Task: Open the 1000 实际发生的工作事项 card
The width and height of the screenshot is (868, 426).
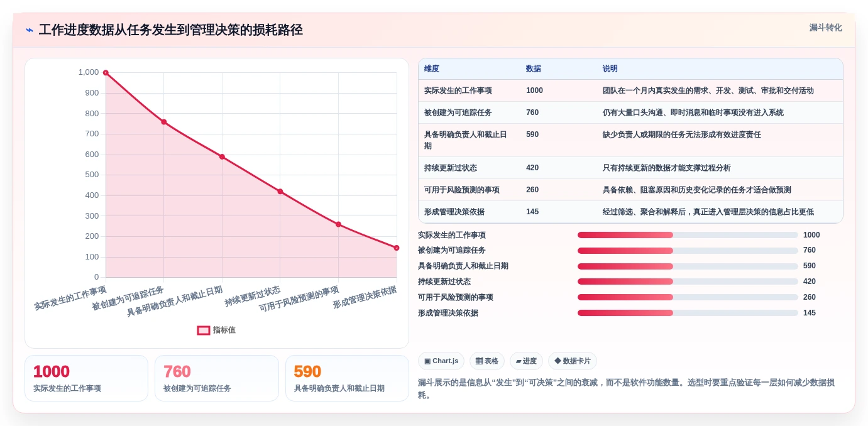Action: pyautogui.click(x=86, y=378)
